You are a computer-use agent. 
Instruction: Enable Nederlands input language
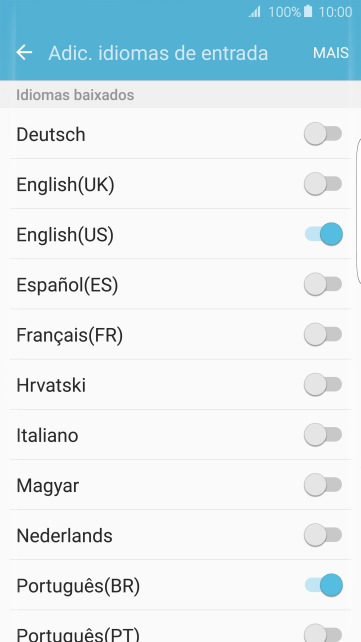pos(323,535)
